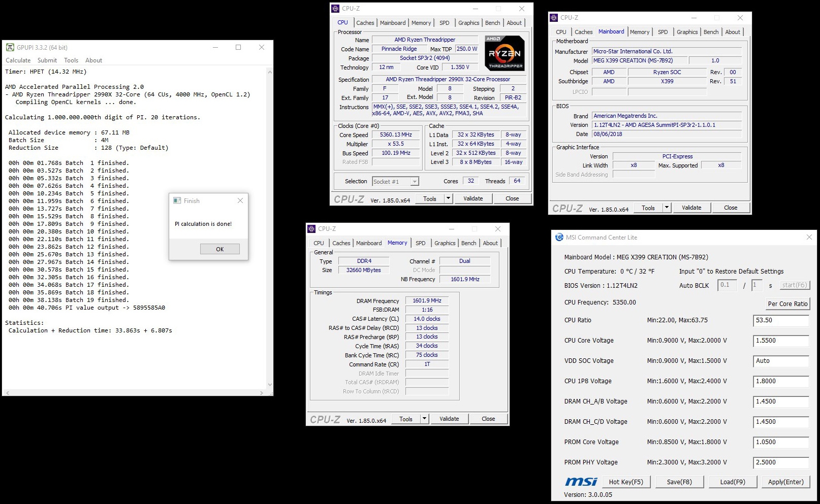Click the CPU Core Voltage input field
The height and width of the screenshot is (504, 820).
[x=781, y=341]
